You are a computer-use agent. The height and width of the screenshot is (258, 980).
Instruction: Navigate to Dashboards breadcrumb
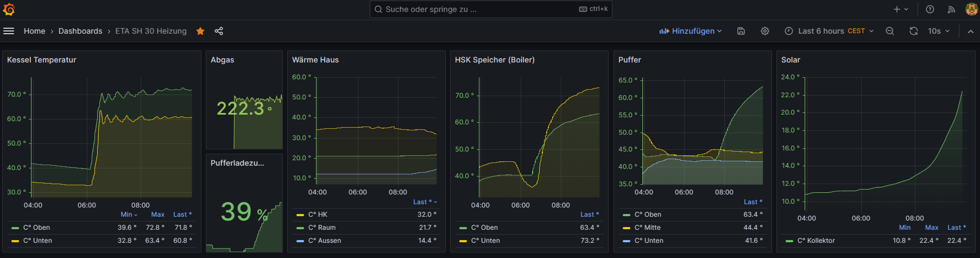pyautogui.click(x=80, y=31)
